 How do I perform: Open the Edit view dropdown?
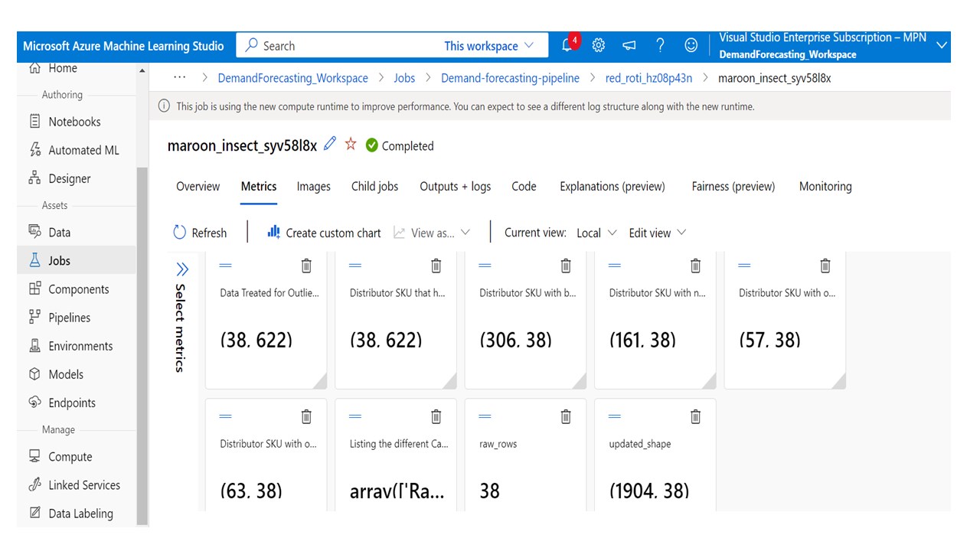pyautogui.click(x=658, y=233)
